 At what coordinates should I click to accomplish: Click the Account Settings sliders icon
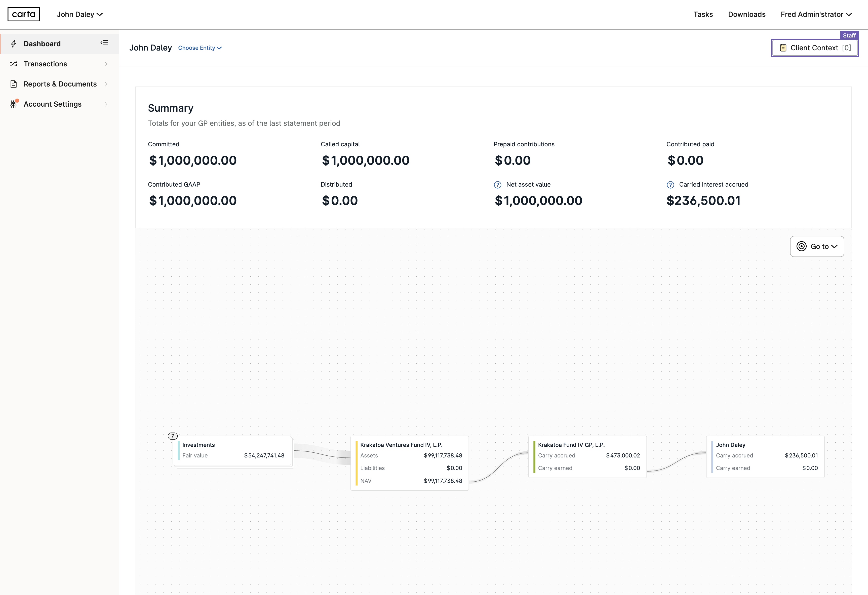(x=14, y=104)
